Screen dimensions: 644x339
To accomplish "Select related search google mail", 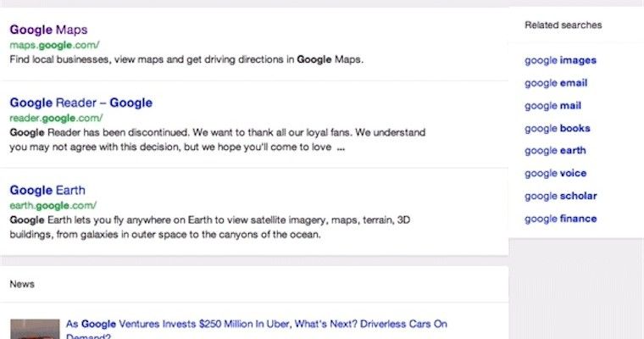I will [552, 106].
